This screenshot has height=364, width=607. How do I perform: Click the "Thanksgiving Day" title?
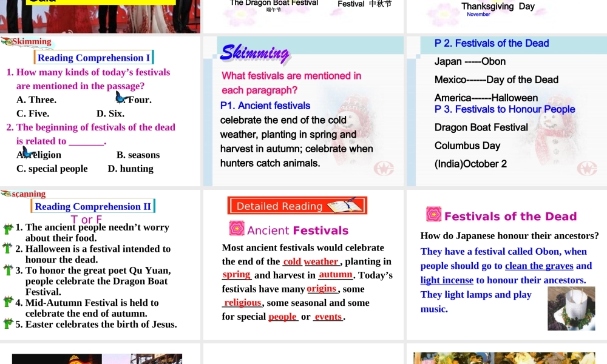[498, 6]
